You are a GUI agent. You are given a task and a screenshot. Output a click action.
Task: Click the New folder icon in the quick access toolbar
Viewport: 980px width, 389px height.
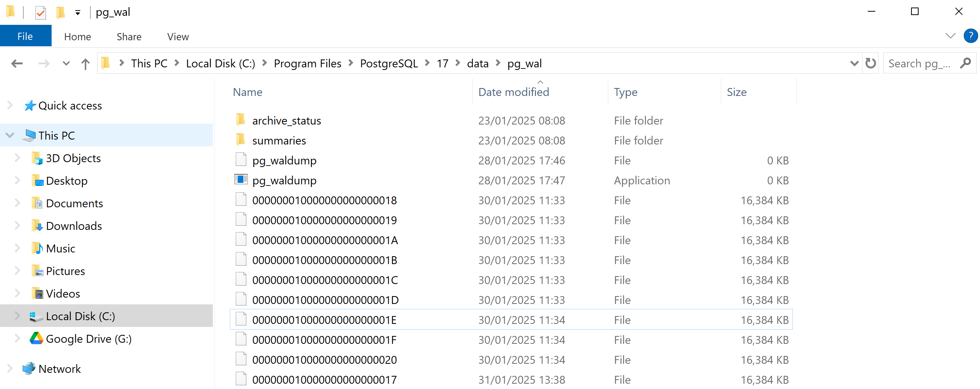point(60,12)
